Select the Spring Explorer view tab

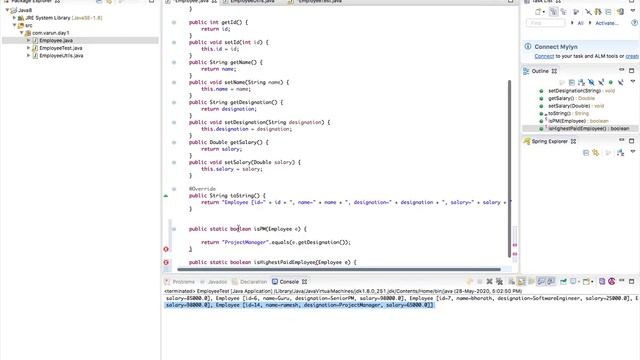(549, 141)
